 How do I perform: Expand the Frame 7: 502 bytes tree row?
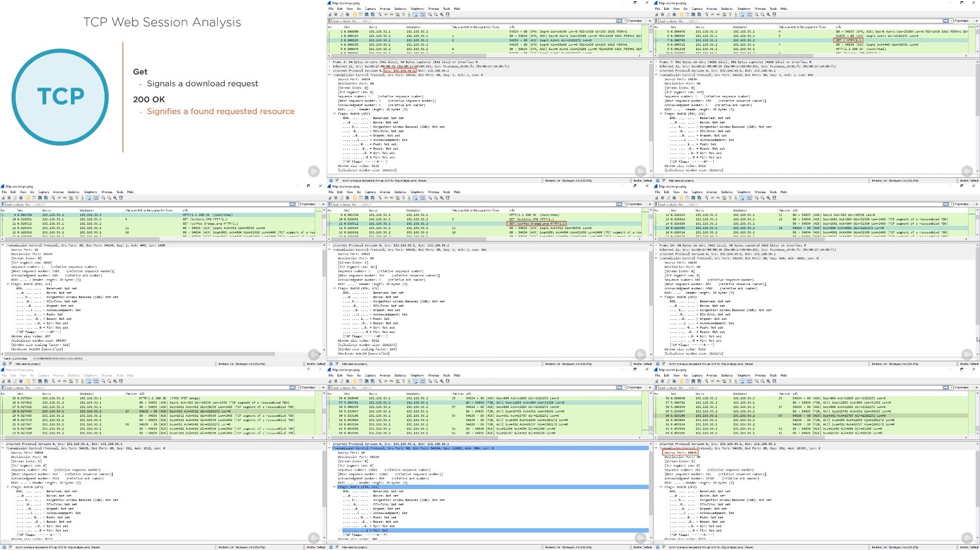coord(656,62)
